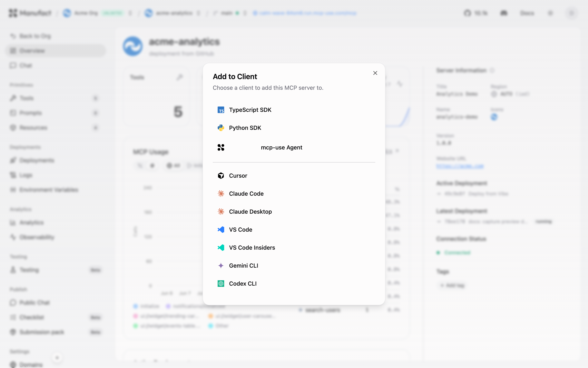Screen dimensions: 588x368
Task: Select the Python SDK client
Action: pos(294,128)
